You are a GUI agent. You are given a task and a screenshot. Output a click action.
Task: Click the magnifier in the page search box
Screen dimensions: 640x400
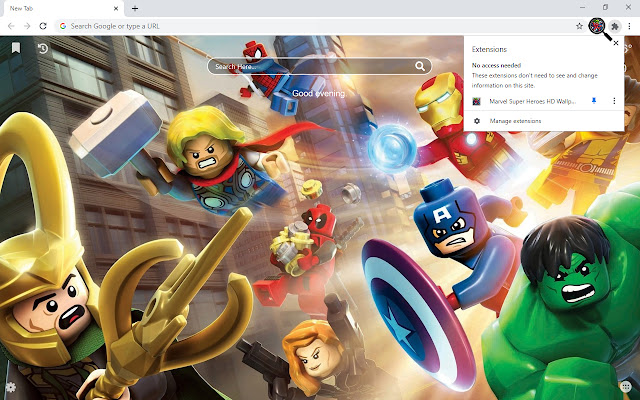click(x=420, y=66)
